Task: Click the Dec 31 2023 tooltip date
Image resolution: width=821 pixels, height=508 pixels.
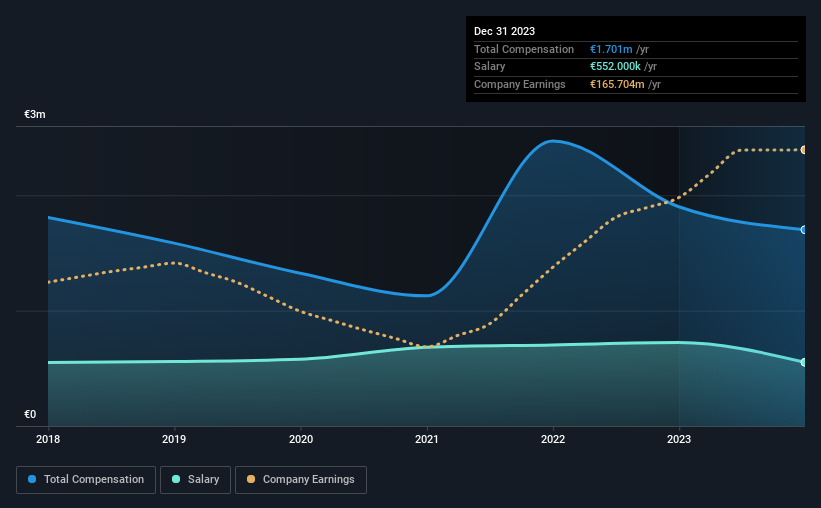Action: (504, 31)
